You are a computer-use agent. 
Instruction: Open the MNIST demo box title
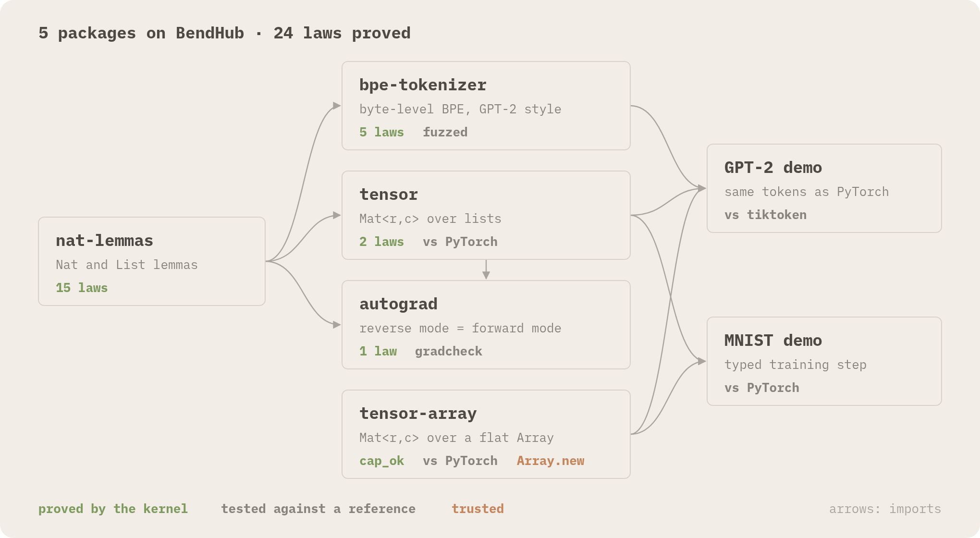(x=773, y=341)
